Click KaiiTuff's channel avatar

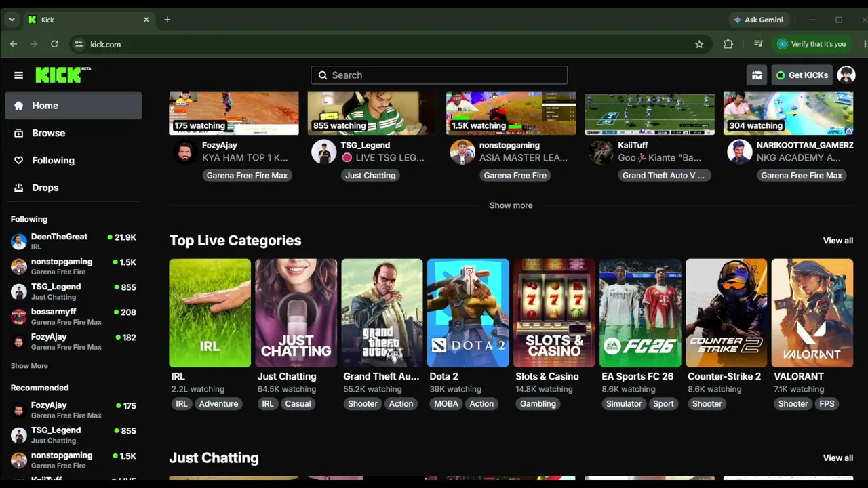[601, 152]
